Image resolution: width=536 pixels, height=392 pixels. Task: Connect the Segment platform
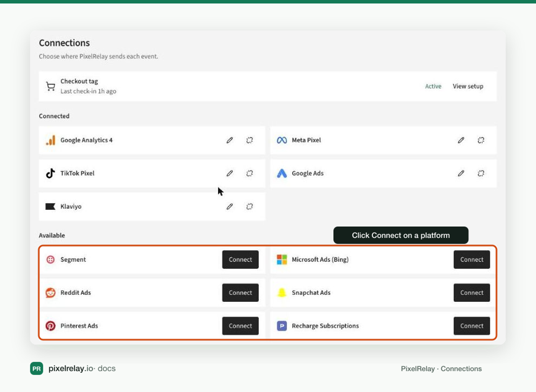coord(240,259)
